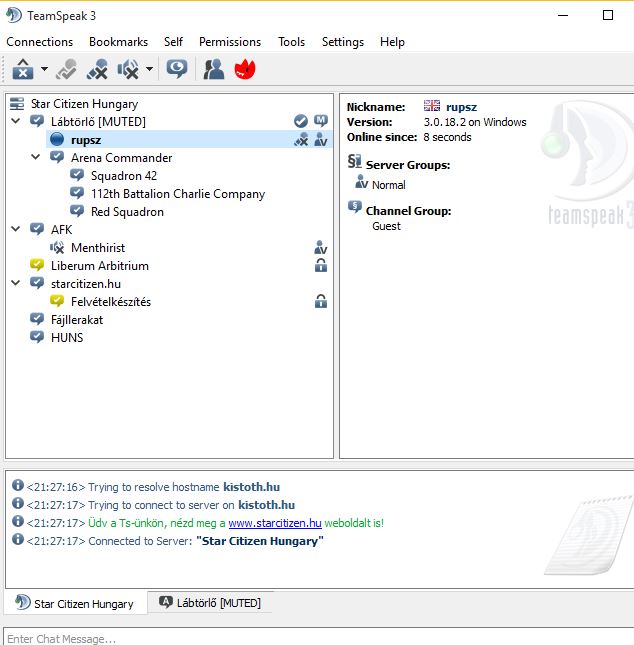
Task: Open the Help menu
Action: pyautogui.click(x=392, y=42)
